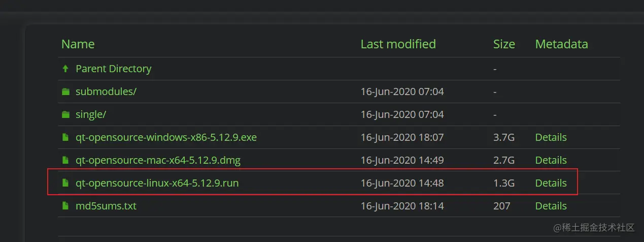644x242 pixels.
Task: View Details for md5sums.txt
Action: tap(551, 206)
